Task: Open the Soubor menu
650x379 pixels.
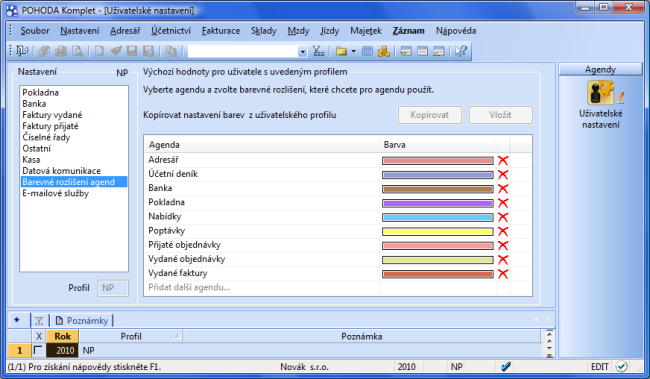Action: click(35, 31)
